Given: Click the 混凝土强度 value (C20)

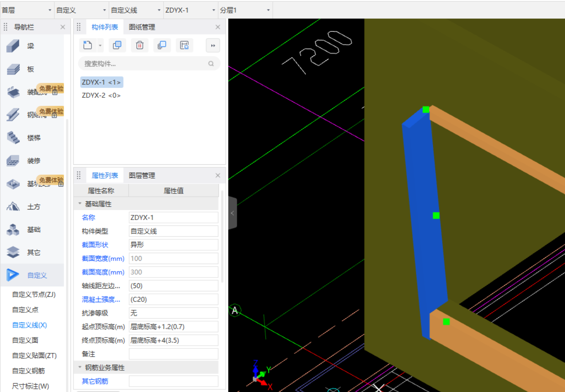Looking at the screenshot, I should pos(174,299).
